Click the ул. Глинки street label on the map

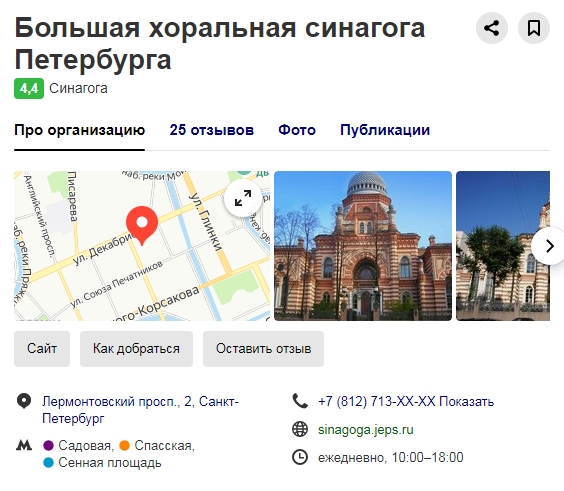coord(206,221)
